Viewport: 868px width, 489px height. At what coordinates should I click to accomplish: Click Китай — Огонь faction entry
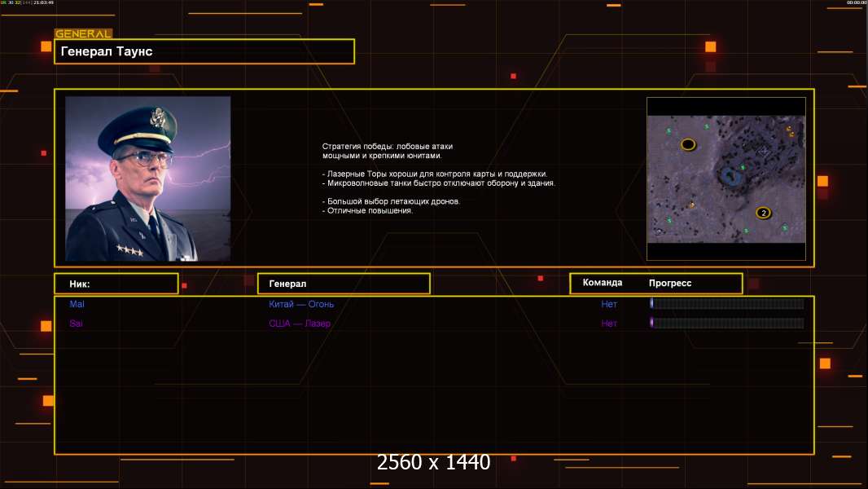[301, 304]
